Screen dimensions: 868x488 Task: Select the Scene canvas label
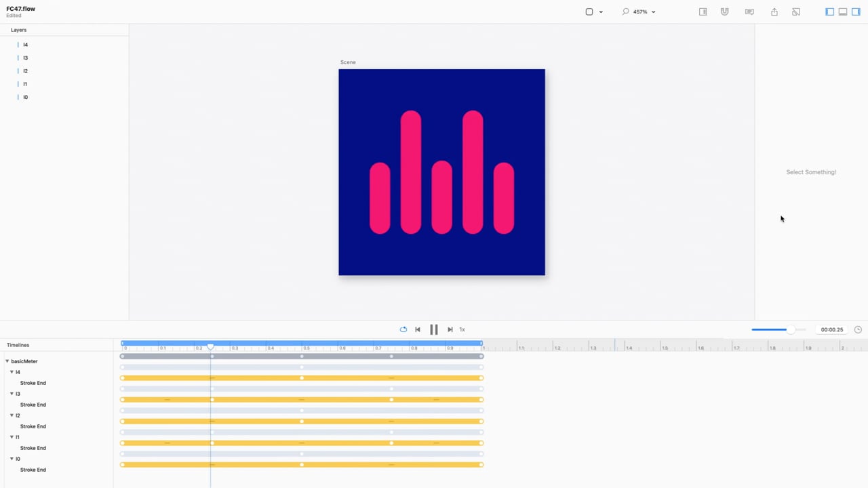(x=348, y=62)
